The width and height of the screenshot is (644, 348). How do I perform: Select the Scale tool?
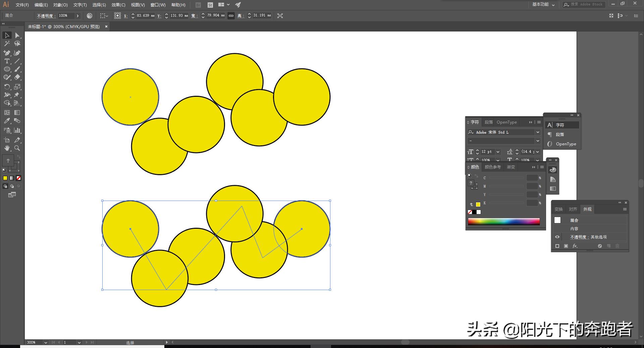17,87
